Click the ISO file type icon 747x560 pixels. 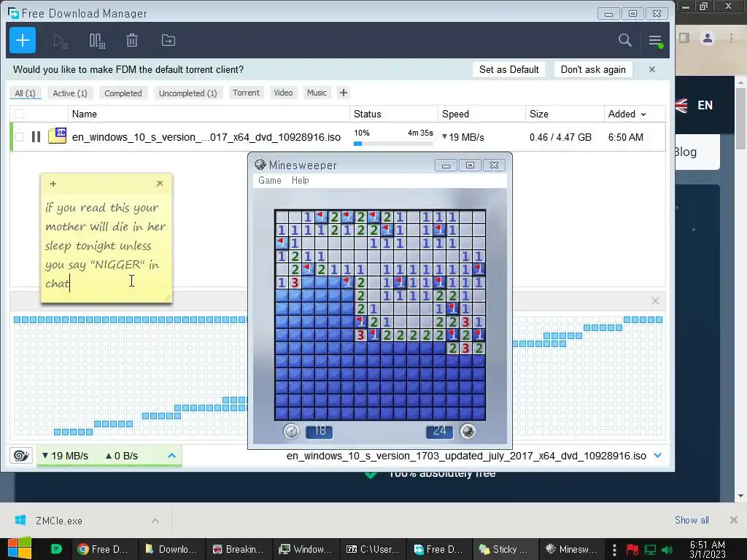click(x=57, y=136)
